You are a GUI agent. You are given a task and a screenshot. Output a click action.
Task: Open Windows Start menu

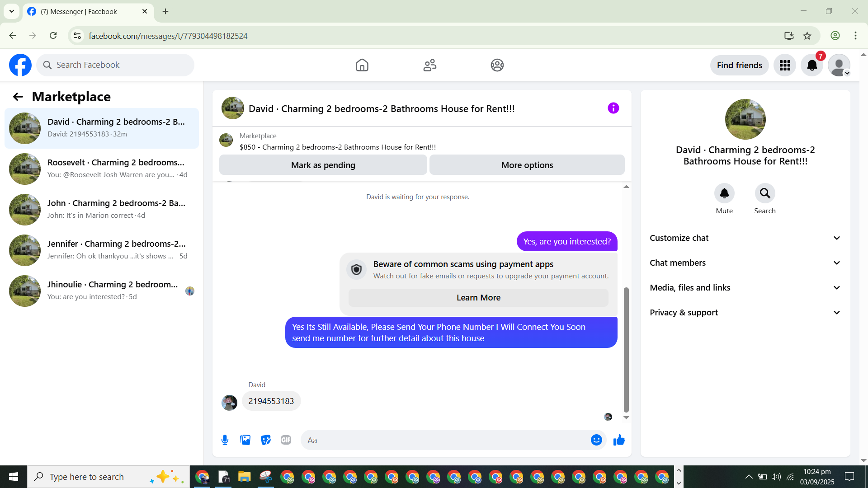click(x=14, y=477)
